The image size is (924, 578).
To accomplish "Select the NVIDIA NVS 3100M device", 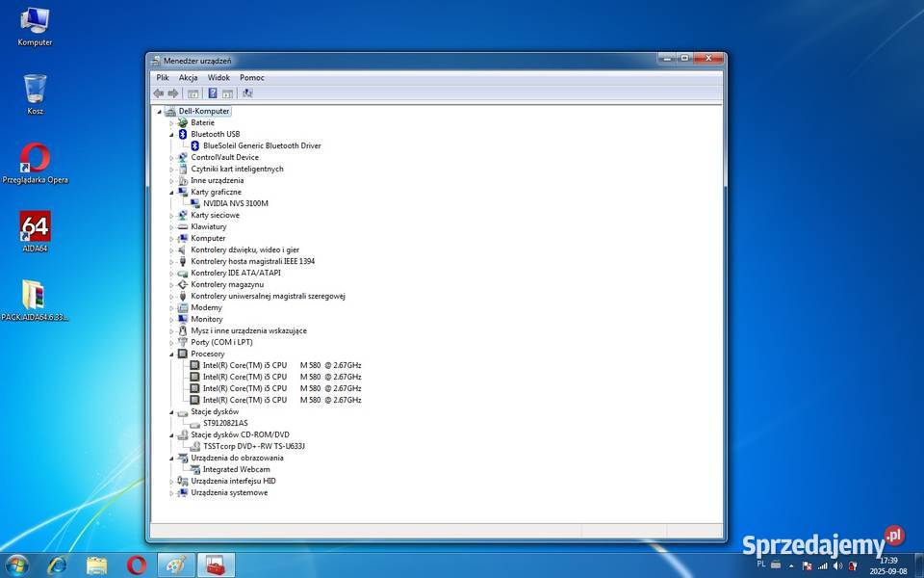I will tap(237, 203).
